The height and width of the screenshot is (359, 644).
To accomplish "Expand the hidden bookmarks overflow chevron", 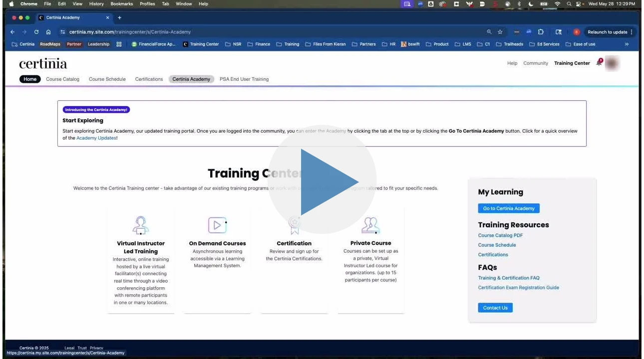I will click(x=627, y=44).
